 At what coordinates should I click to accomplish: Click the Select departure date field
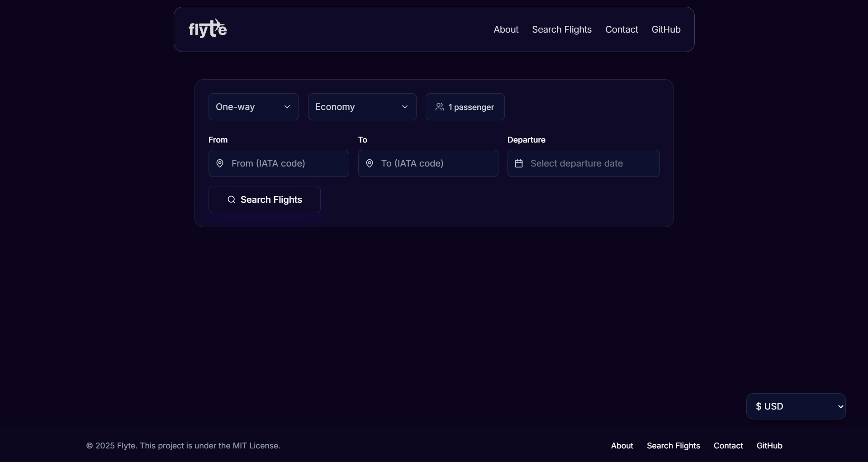(x=583, y=163)
